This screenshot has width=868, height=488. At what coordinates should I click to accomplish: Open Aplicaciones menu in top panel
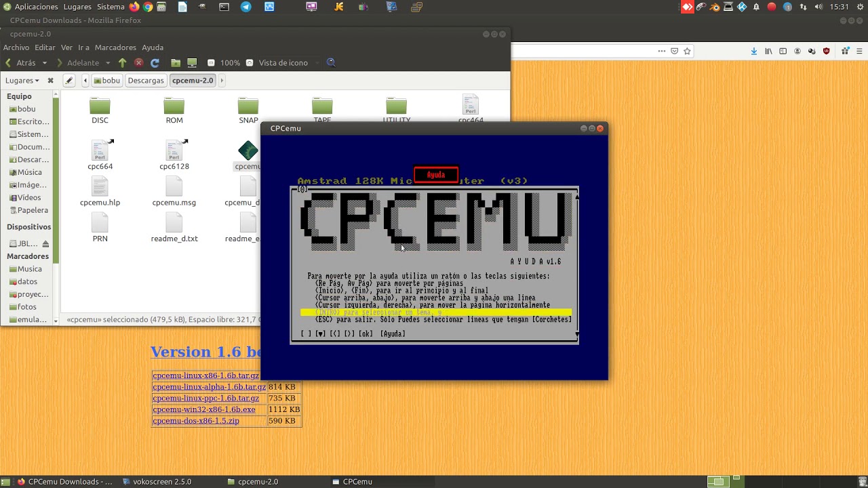[x=36, y=7]
